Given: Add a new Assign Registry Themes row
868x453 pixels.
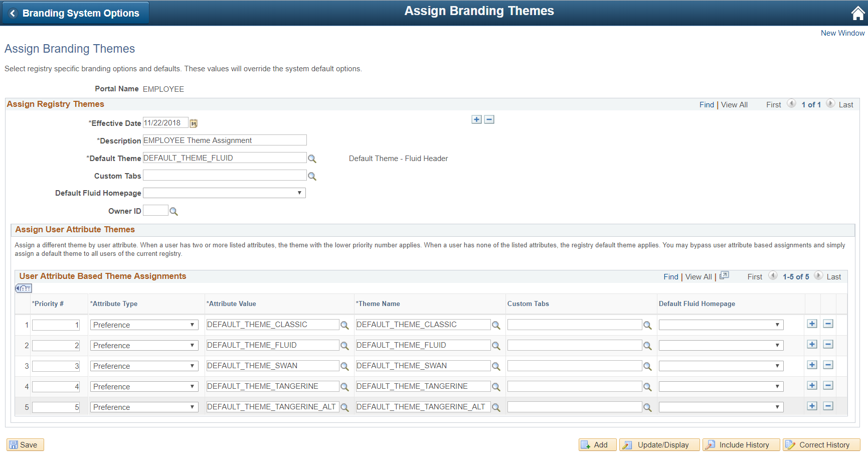Looking at the screenshot, I should tap(477, 119).
